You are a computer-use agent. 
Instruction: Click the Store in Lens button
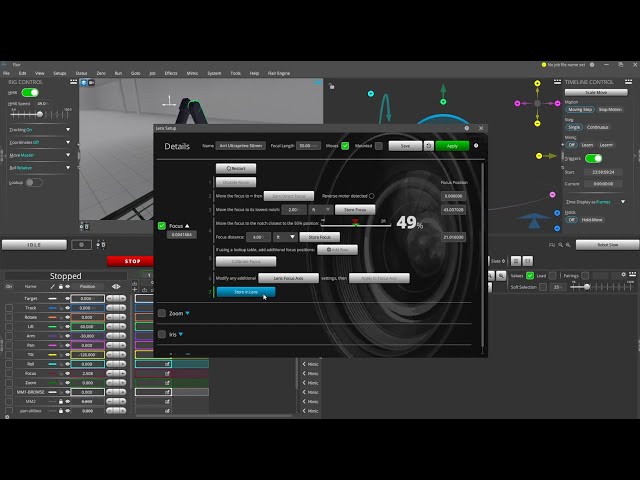point(246,292)
